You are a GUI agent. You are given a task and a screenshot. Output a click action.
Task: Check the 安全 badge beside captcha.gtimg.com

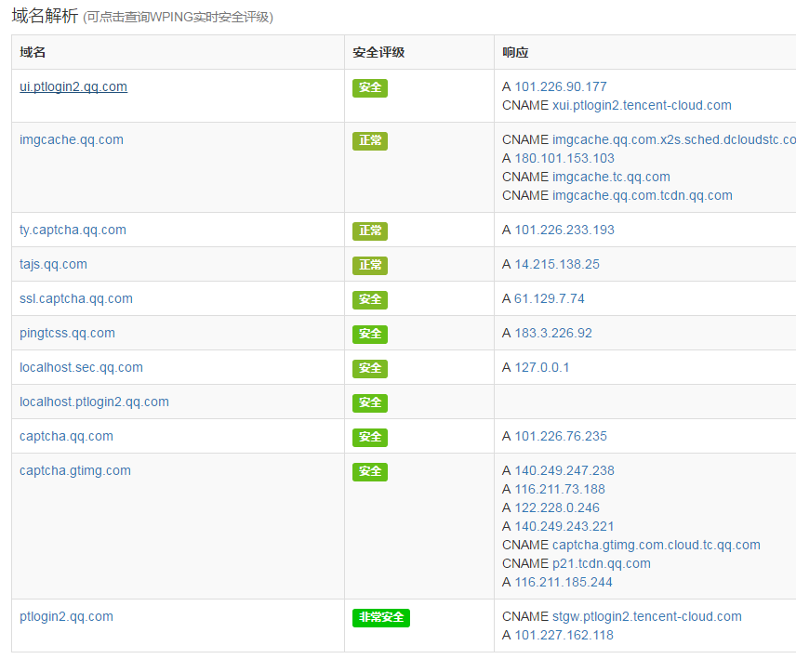click(x=370, y=472)
